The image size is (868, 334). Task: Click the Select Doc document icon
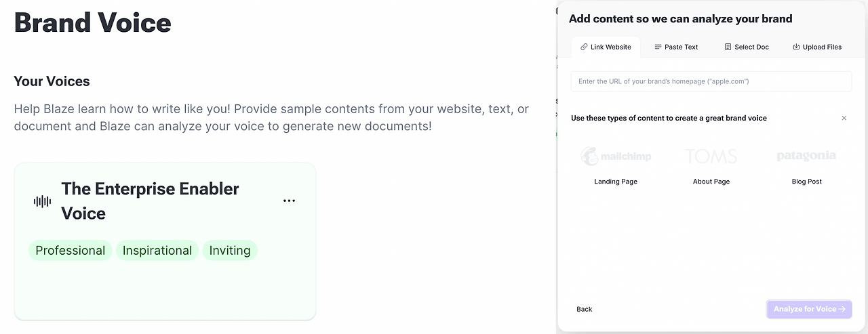[x=728, y=47]
